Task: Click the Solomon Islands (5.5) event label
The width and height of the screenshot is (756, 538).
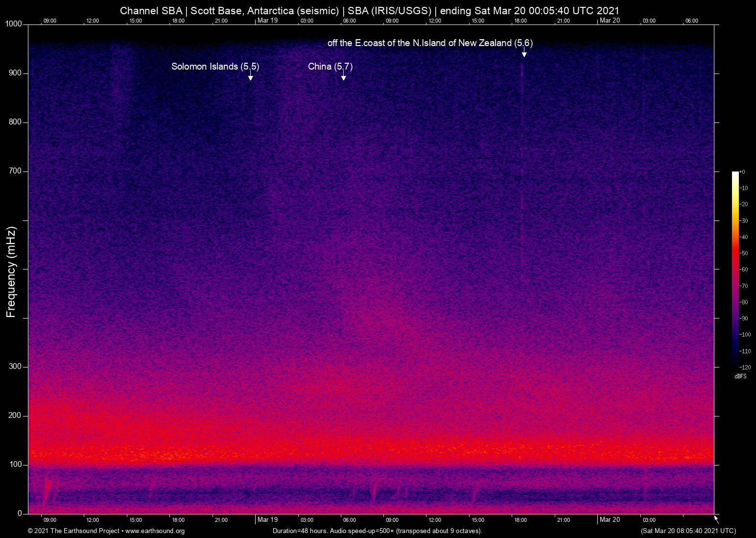Action: click(x=215, y=66)
